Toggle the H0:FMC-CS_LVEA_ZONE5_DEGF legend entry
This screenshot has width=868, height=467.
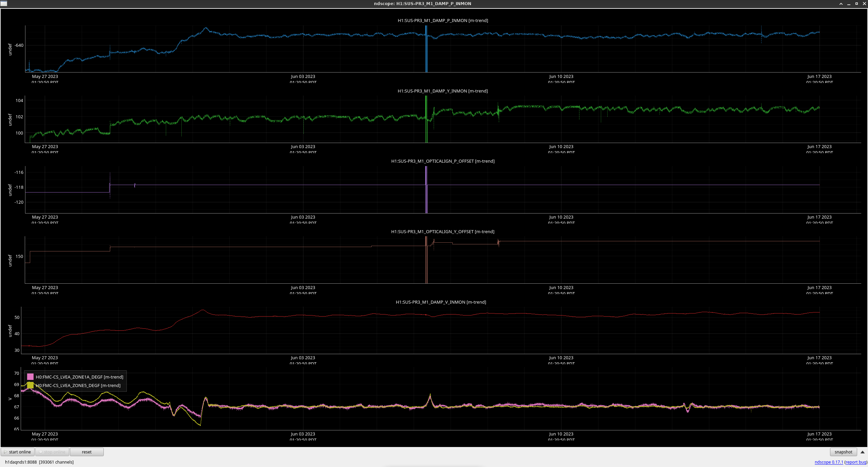78,385
